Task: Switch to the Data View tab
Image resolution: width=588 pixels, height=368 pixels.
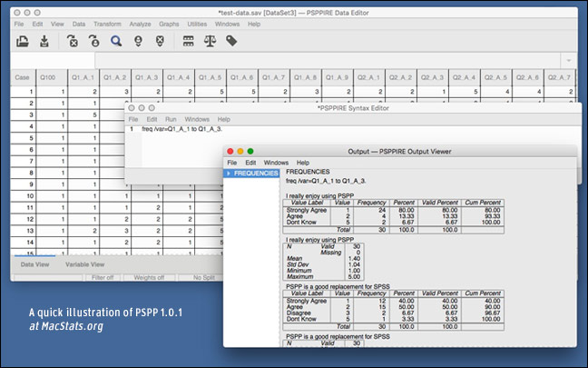Action: [34, 264]
